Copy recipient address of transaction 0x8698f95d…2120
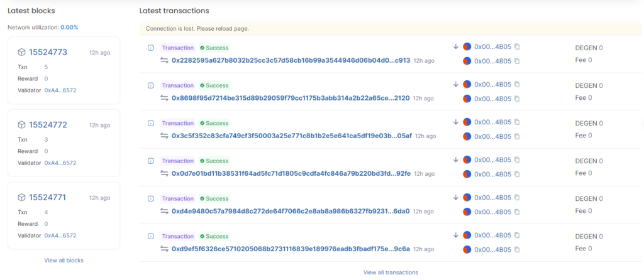This screenshot has height=280, width=644. (517, 99)
